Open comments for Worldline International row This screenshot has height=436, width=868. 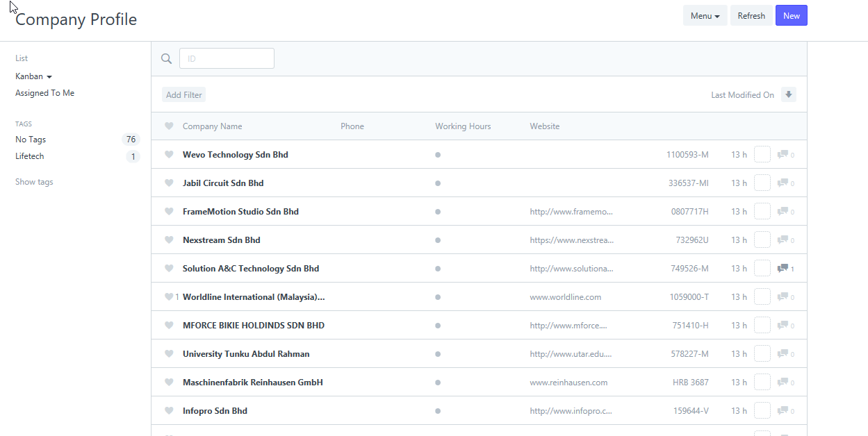point(785,297)
